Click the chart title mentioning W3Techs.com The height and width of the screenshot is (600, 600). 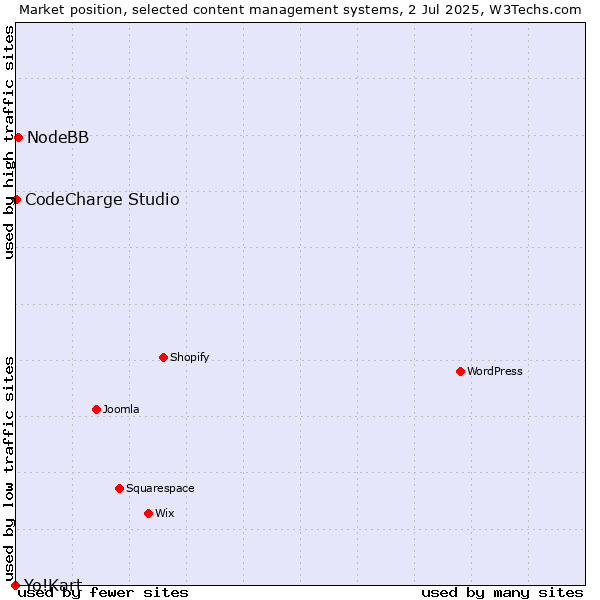(300, 10)
